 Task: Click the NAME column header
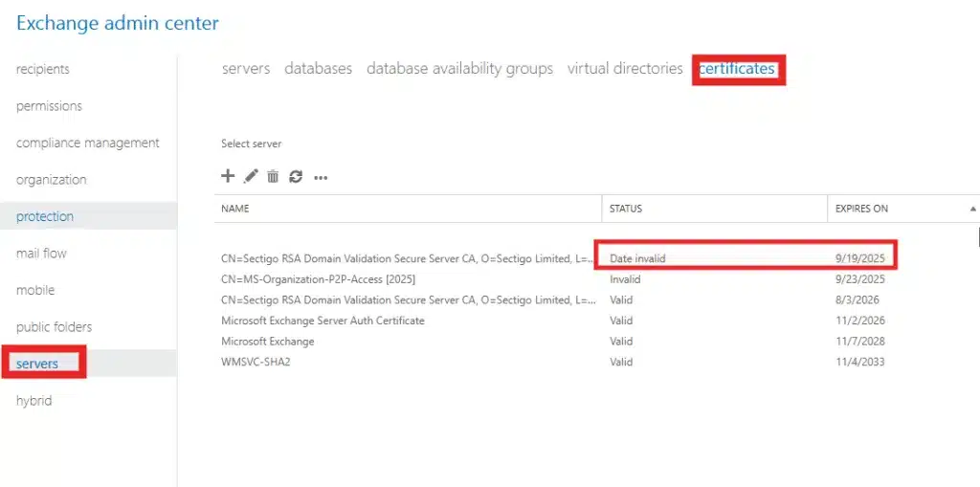pos(235,209)
